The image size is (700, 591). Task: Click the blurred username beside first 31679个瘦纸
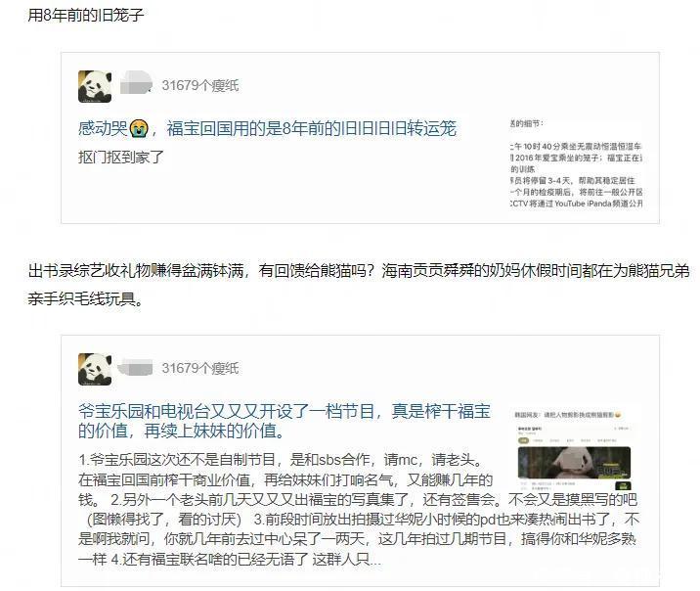[136, 82]
